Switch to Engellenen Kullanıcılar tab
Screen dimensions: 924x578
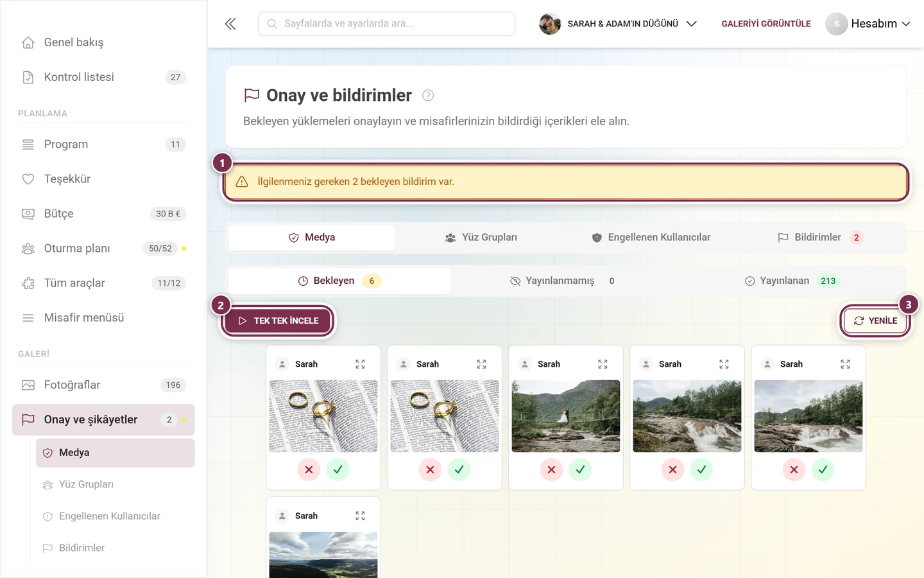[x=651, y=238]
